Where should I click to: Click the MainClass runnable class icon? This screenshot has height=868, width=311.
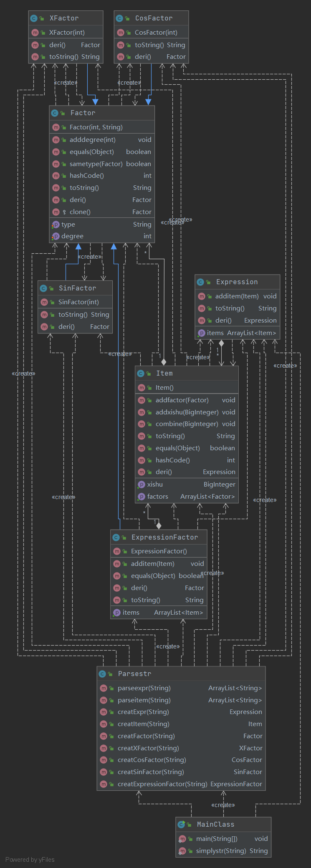[181, 824]
